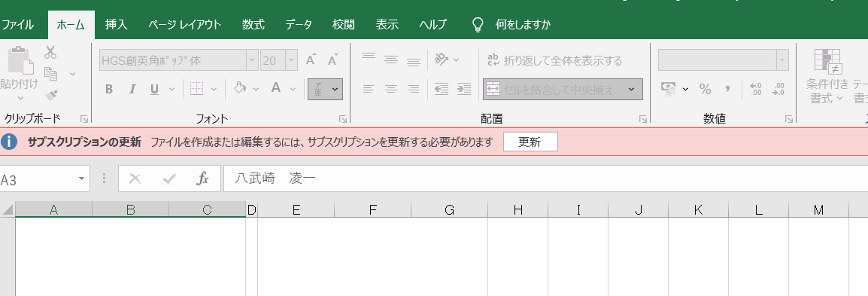The width and height of the screenshot is (868, 296).
Task: Increase indent in alignment group
Action: point(464,89)
